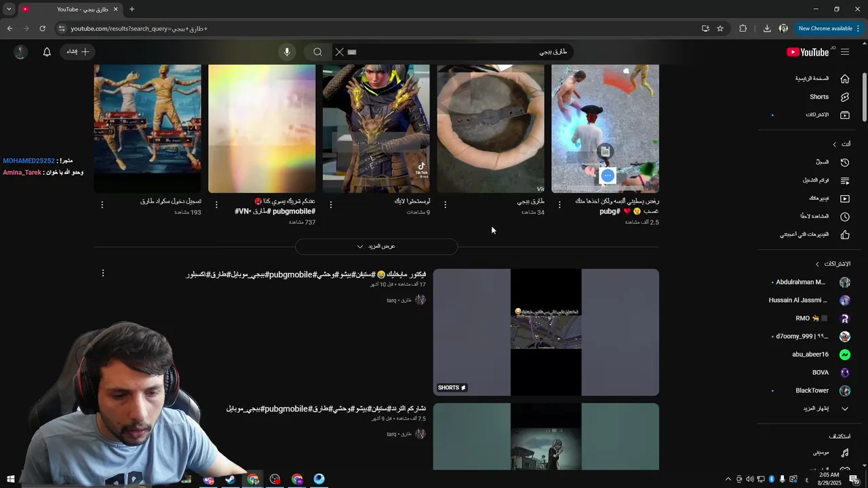Click the Chrome address bar URL

click(139, 28)
